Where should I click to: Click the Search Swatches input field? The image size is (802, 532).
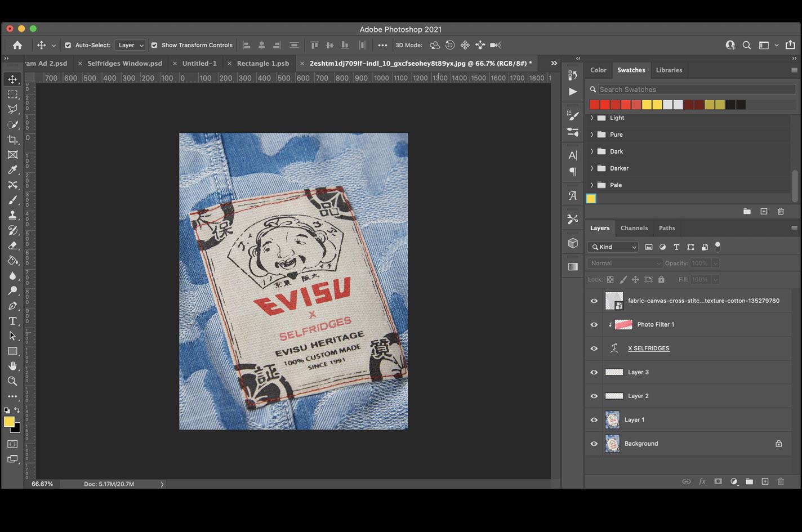coord(696,90)
